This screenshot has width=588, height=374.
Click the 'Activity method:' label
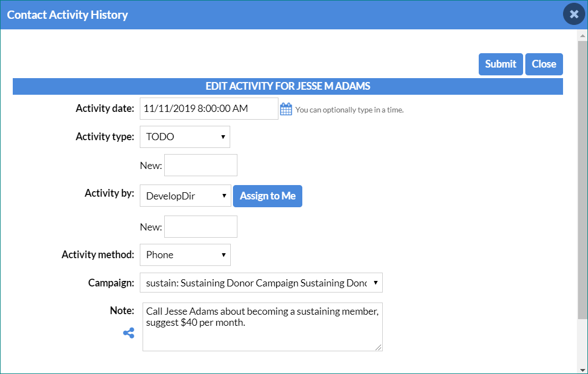98,254
